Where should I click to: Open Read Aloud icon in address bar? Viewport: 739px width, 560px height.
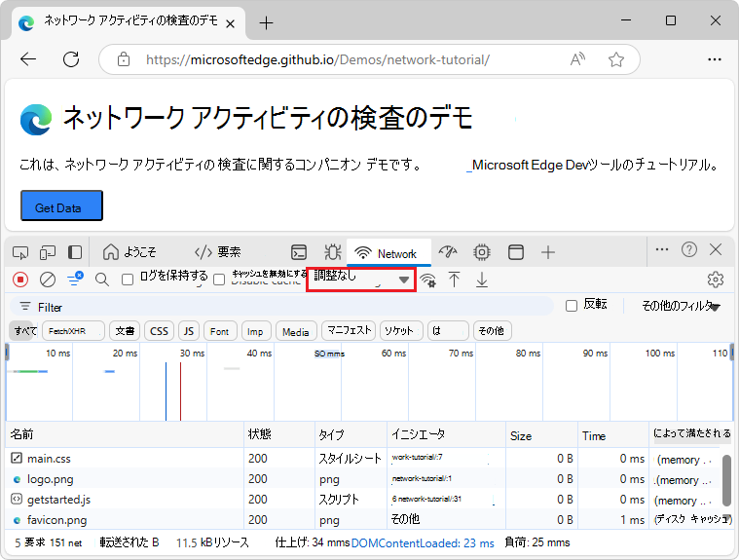coord(577,59)
